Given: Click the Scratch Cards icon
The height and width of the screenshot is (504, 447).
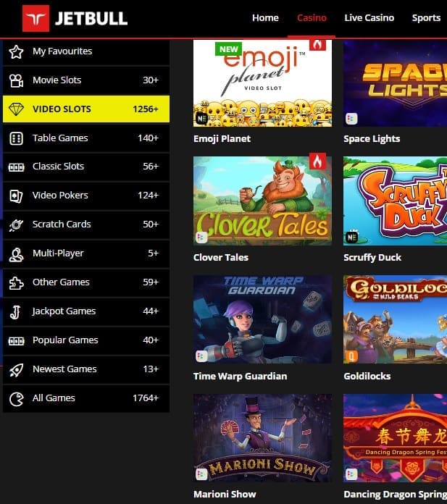Looking at the screenshot, I should pos(16,224).
